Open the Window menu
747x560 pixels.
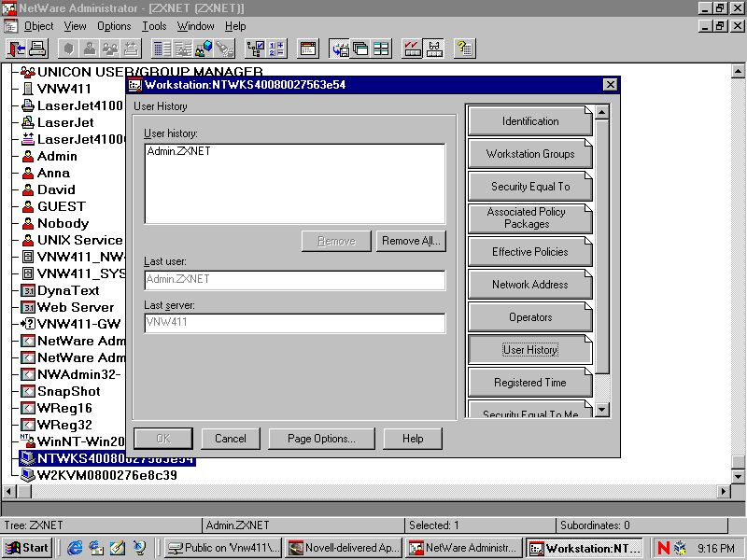[195, 26]
